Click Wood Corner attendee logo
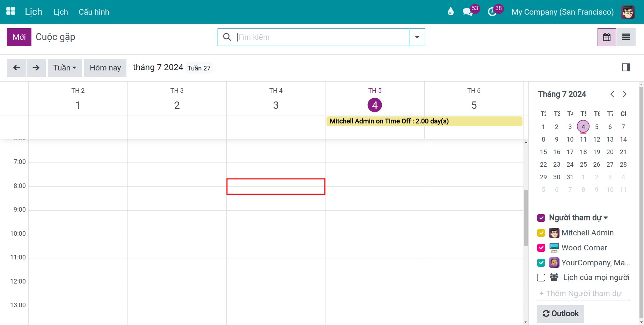Viewport: 644px width, 325px height. pos(554,248)
